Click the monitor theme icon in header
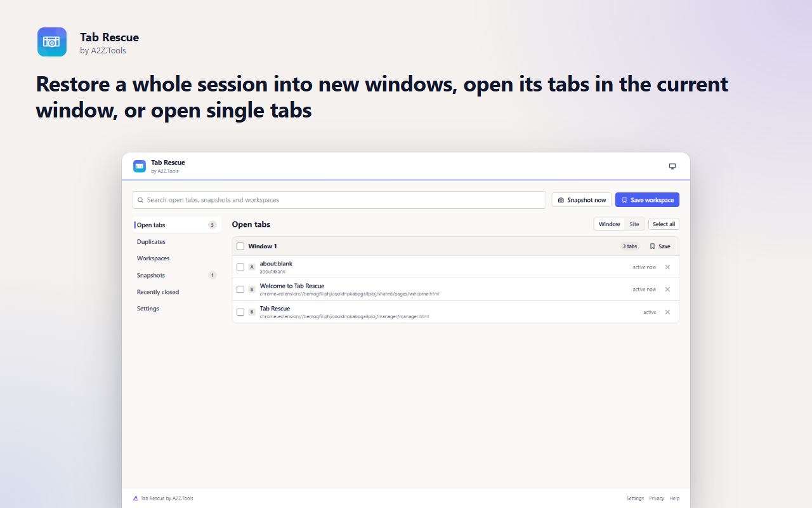 pos(672,166)
